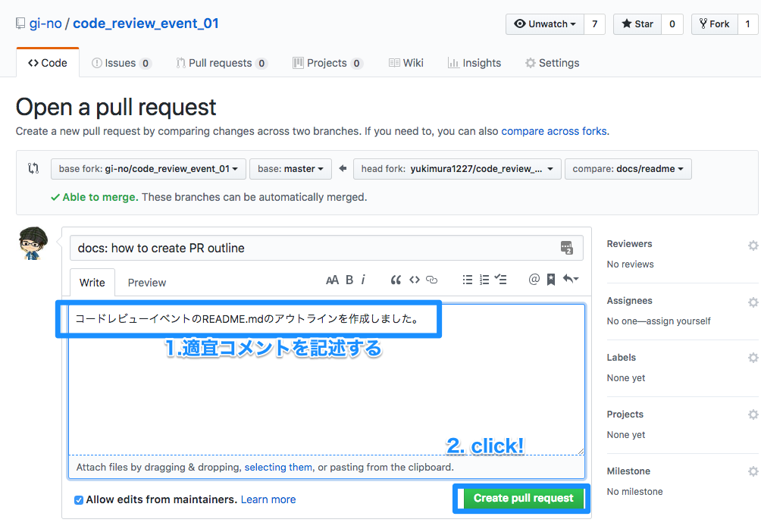Open code_review_event_01 repository link
Screen dimensions: 761x532
146,23
